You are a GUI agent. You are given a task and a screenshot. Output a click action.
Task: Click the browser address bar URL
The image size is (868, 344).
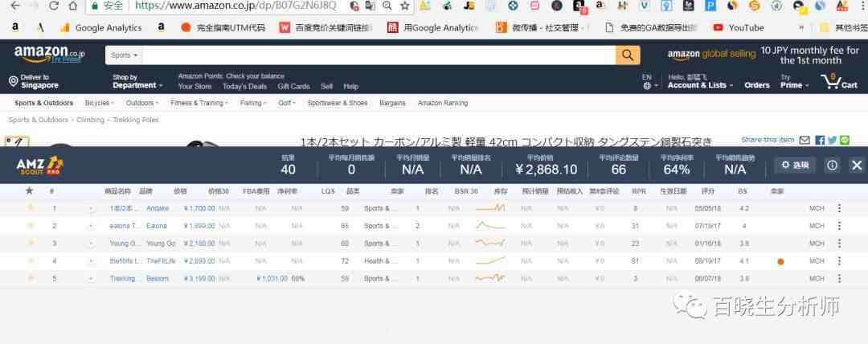coord(235,6)
